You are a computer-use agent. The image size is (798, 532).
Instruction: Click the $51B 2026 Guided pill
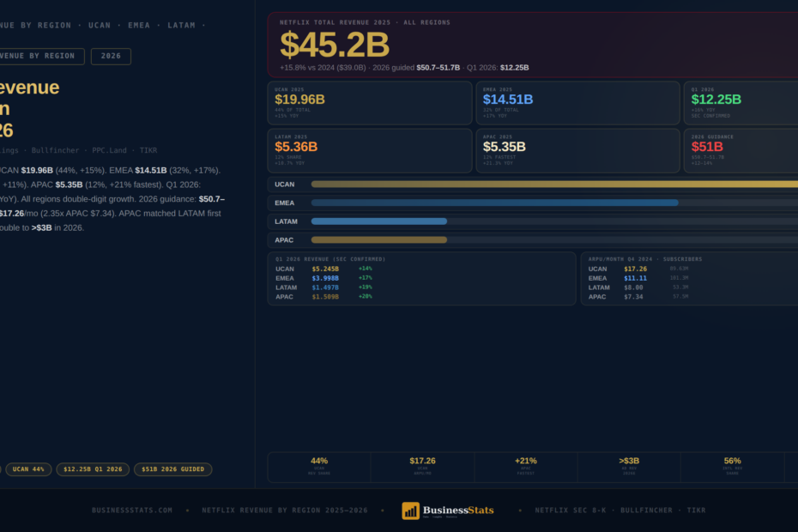click(173, 469)
